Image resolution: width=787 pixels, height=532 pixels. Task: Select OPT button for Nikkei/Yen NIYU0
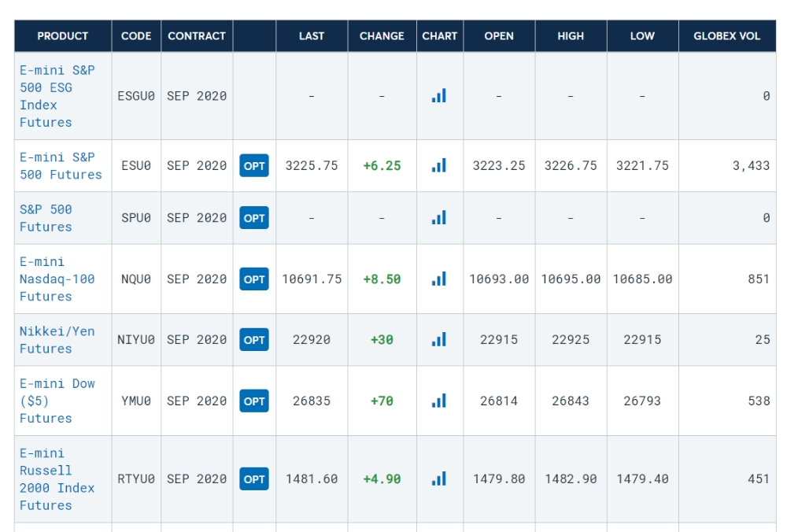click(254, 340)
